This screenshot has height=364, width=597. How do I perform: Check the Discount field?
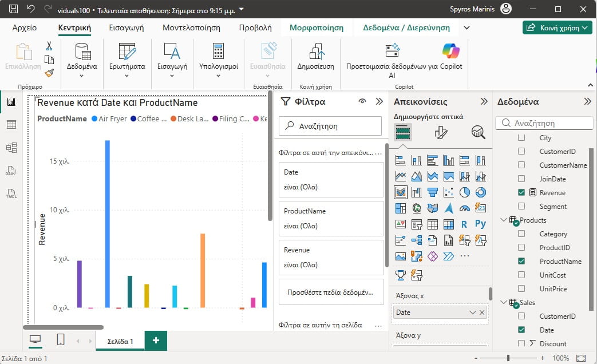521,343
